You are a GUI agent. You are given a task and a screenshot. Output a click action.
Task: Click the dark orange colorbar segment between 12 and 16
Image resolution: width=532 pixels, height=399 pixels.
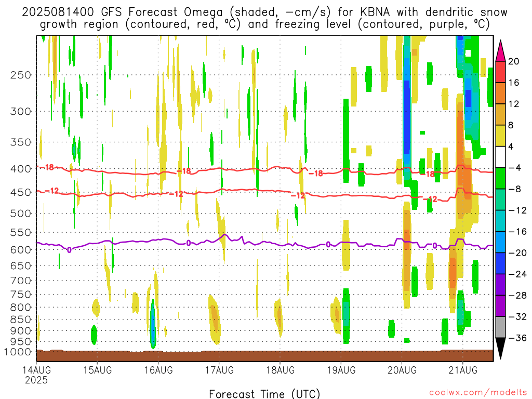pos(500,94)
